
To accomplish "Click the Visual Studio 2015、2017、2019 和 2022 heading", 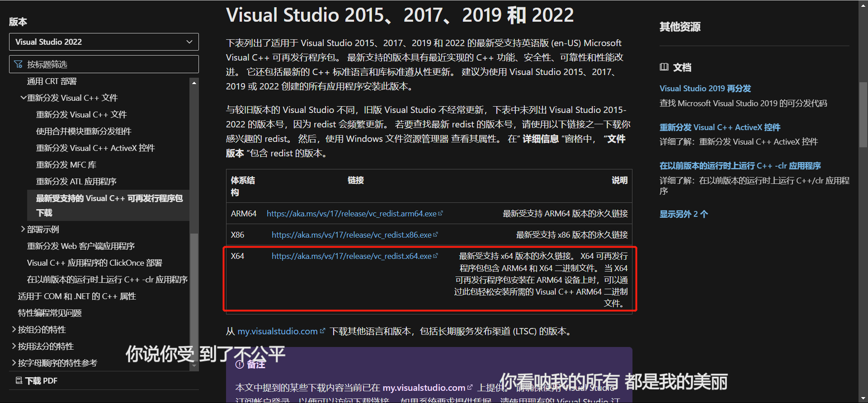I will point(400,15).
